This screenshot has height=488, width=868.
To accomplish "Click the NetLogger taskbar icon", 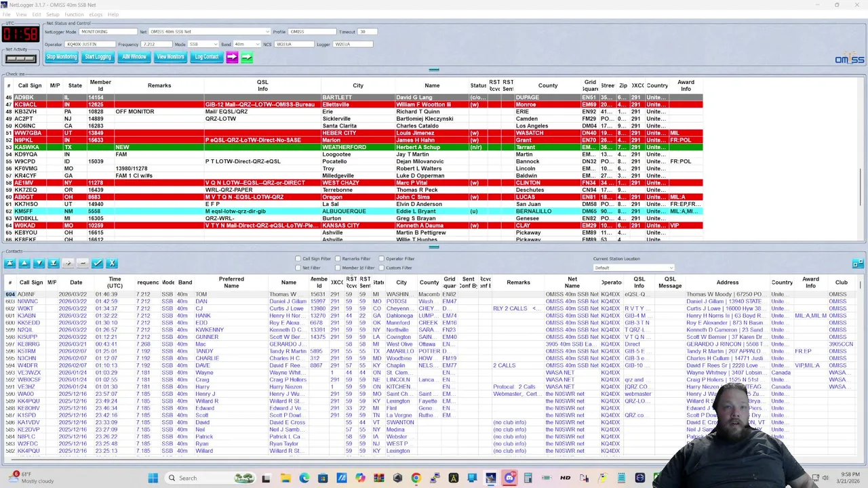I will click(490, 478).
